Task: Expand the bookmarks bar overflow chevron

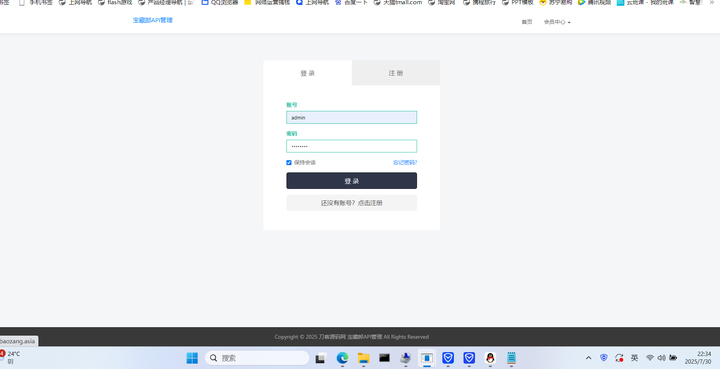Action: click(x=712, y=2)
